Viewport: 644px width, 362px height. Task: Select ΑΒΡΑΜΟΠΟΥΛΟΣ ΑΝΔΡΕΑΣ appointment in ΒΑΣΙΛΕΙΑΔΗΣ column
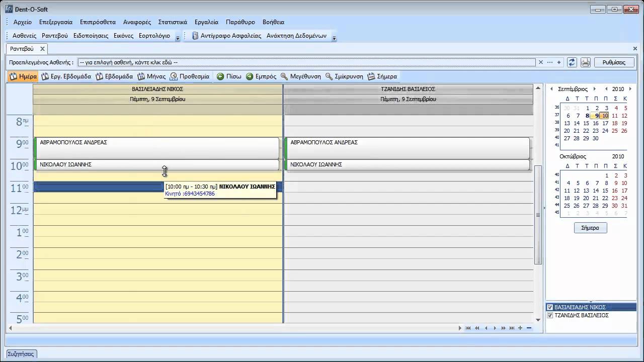[x=156, y=148]
